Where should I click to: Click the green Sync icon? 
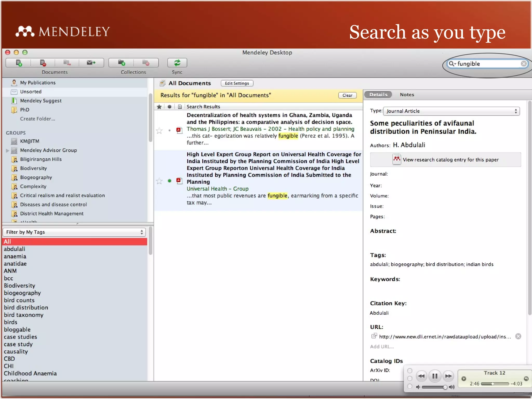coord(177,63)
